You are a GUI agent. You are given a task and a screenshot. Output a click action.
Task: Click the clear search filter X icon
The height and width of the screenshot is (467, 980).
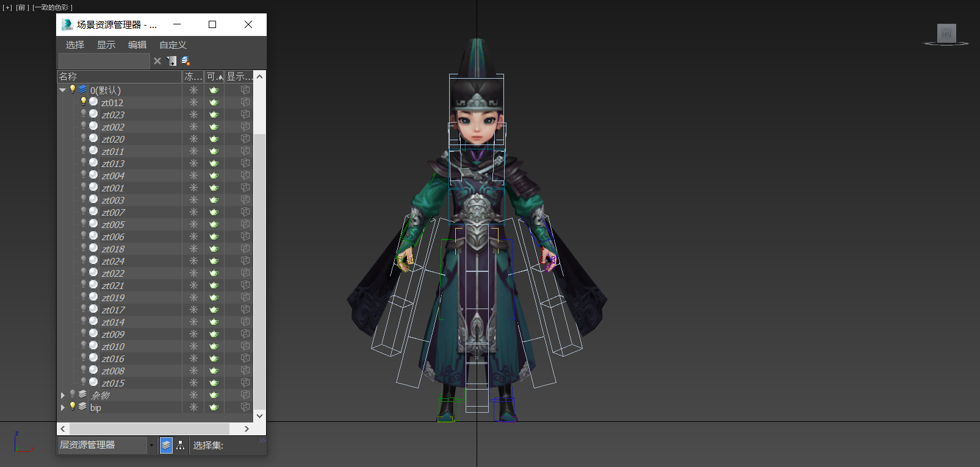[x=157, y=61]
